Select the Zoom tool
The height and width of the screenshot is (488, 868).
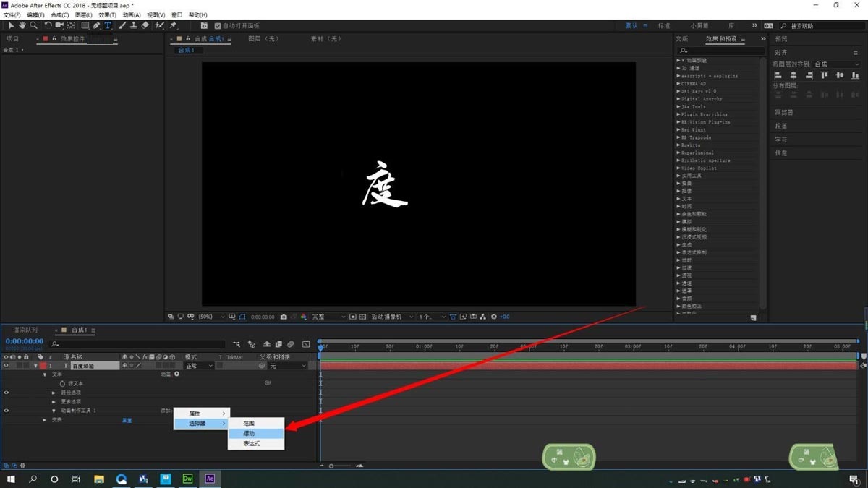(34, 25)
